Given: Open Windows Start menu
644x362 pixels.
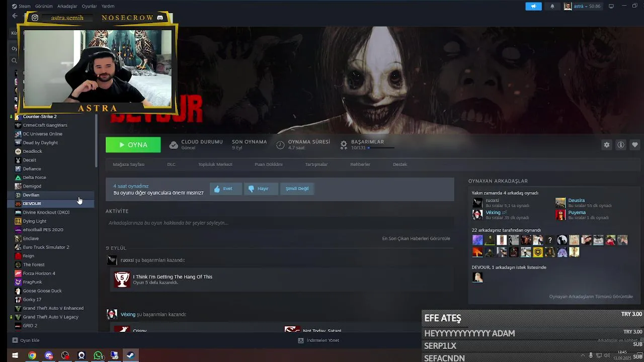Looking at the screenshot, I should point(15,355).
